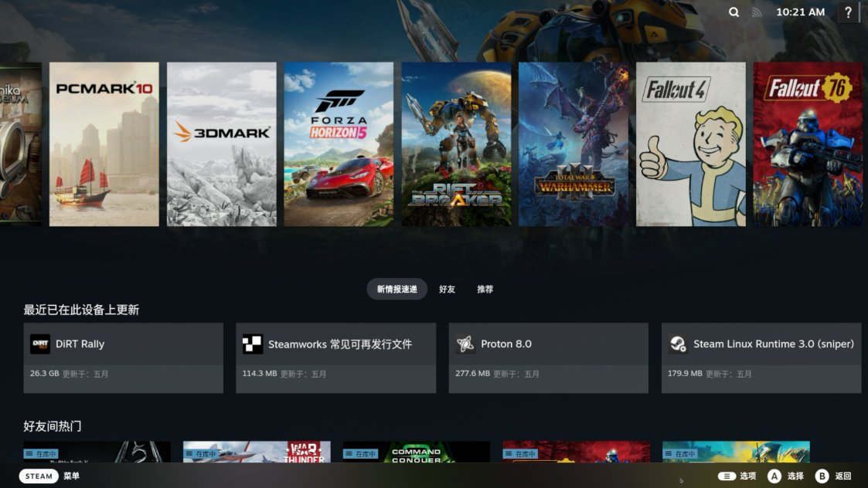868x488 pixels.
Task: Click the DiRT Rally game icon
Action: click(x=40, y=344)
